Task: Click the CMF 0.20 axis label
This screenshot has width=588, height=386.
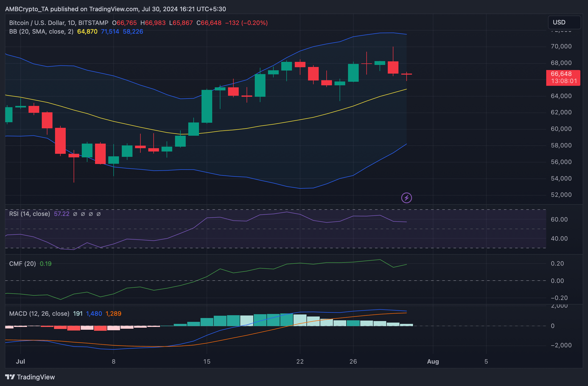Action: click(557, 264)
